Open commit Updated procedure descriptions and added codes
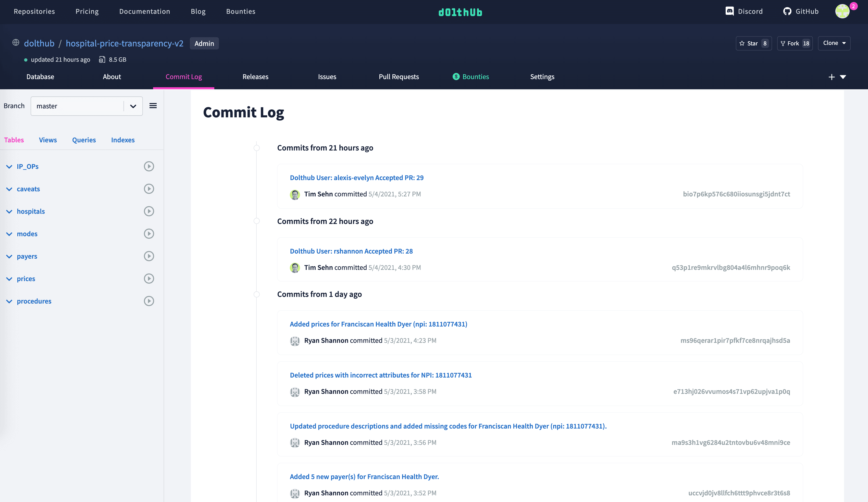The width and height of the screenshot is (868, 502). [x=449, y=426]
